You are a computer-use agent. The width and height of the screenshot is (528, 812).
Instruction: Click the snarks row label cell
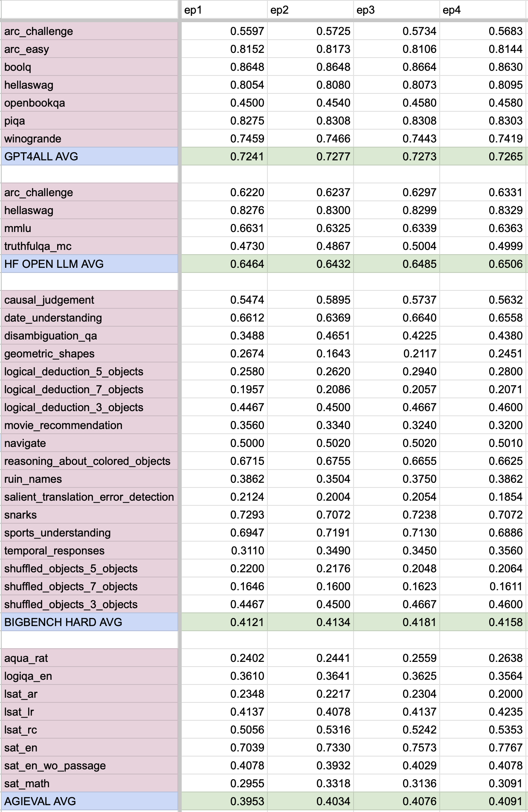pos(90,515)
